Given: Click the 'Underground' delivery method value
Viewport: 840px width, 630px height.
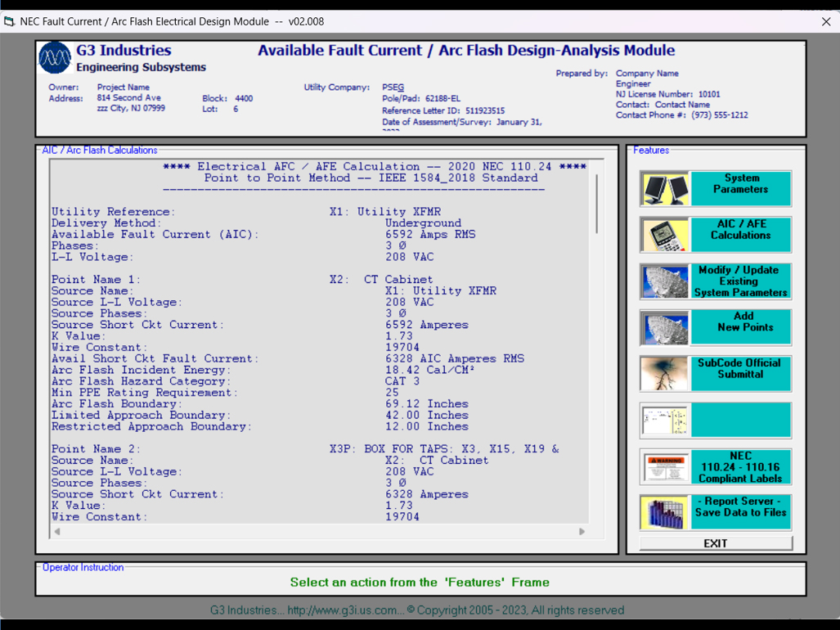Looking at the screenshot, I should click(x=423, y=223).
